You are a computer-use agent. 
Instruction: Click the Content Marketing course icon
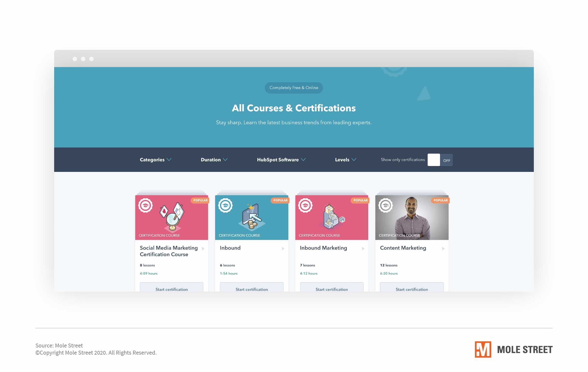(x=385, y=205)
